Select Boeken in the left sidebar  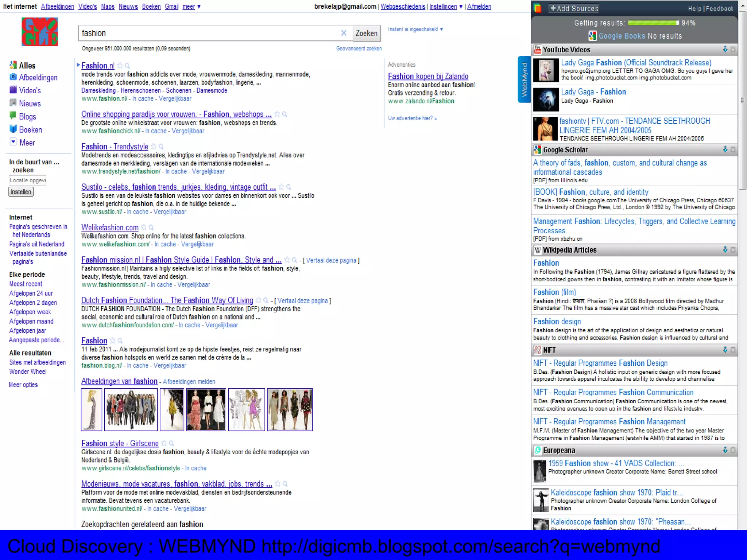30,129
